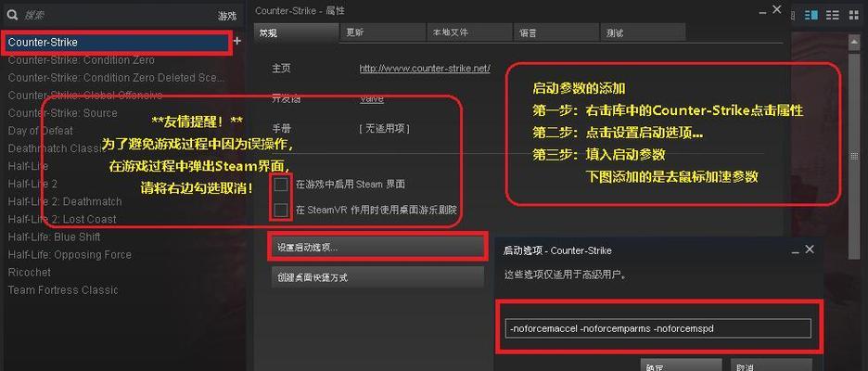Select Deathmatch Classic in library
The image size is (868, 371).
(57, 148)
